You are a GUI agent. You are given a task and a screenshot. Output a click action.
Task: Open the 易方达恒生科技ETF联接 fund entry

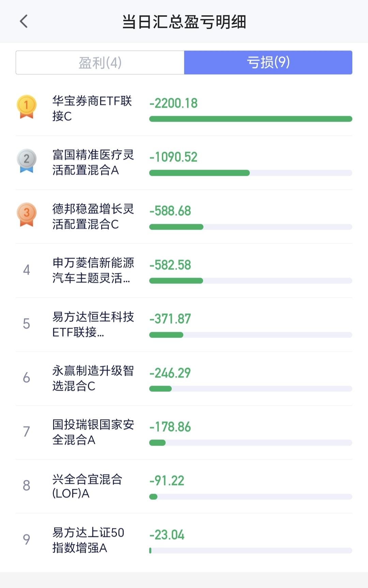pyautogui.click(x=184, y=325)
